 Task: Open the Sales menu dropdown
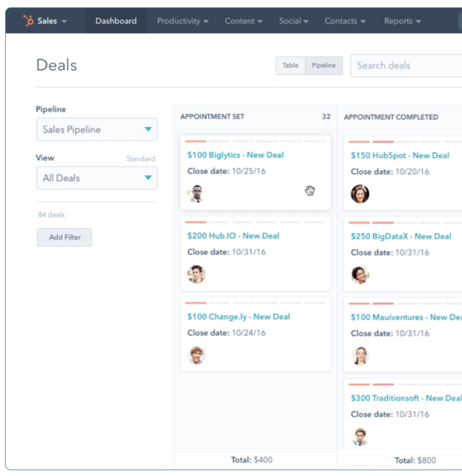52,21
